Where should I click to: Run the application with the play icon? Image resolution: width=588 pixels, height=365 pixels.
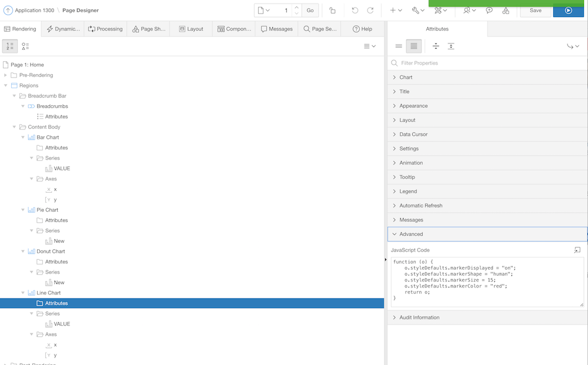click(567, 10)
